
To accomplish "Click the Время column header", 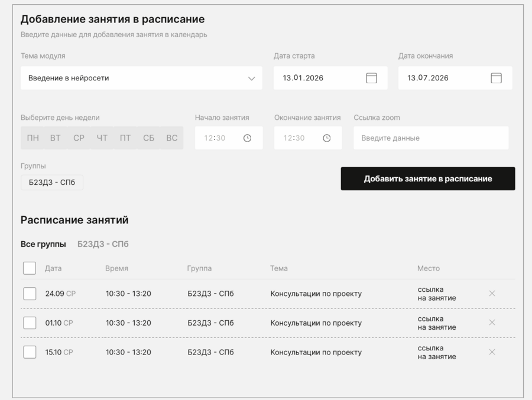I will (116, 268).
